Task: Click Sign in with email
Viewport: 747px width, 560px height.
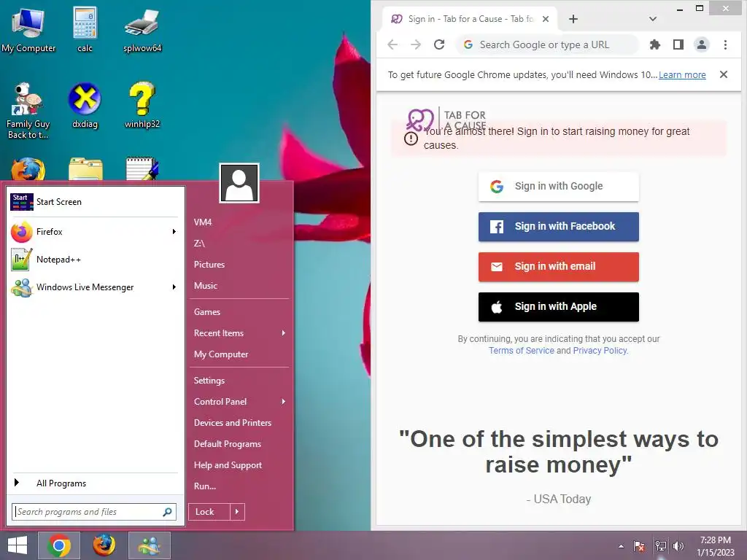Action: [x=558, y=267]
